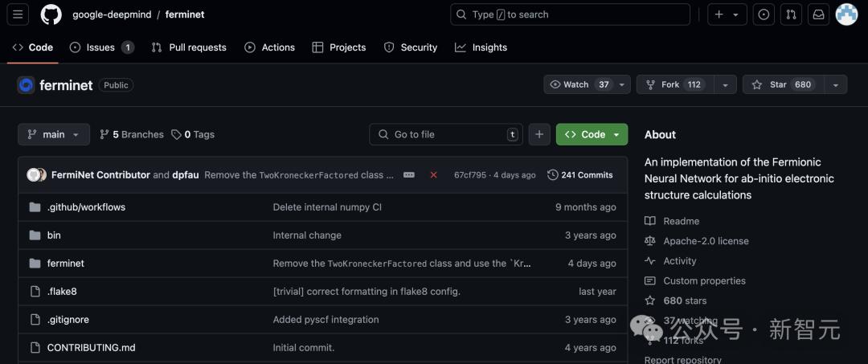
Task: Open the Fork options dropdown arrow
Action: (x=725, y=84)
